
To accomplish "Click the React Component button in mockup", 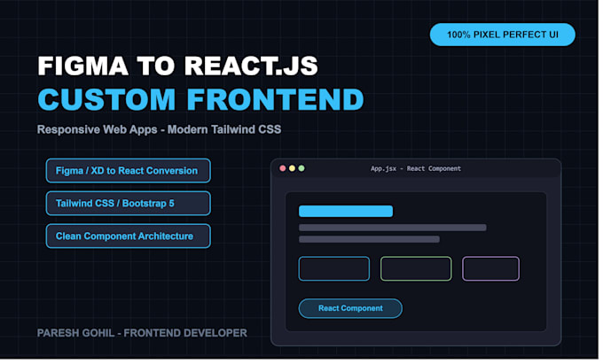I will [x=350, y=308].
